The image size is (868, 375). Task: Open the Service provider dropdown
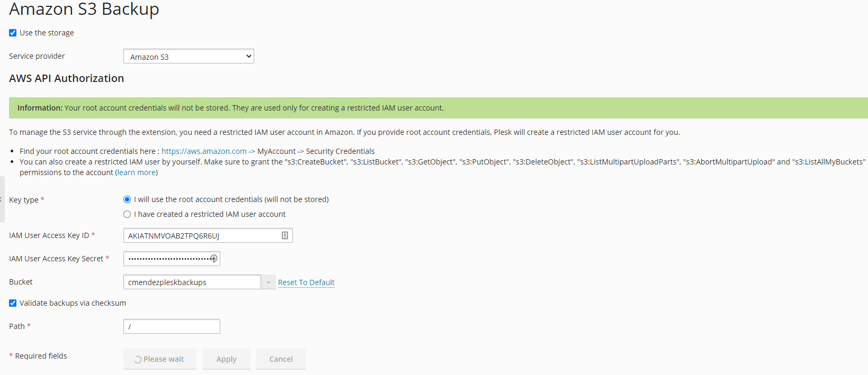[x=189, y=57]
